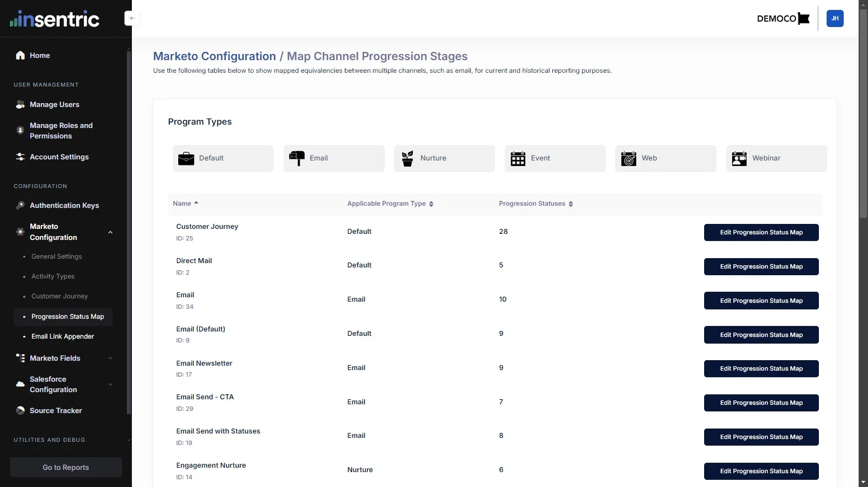Click the DEMOCO flag logo
This screenshot has height=487, width=868.
783,18
